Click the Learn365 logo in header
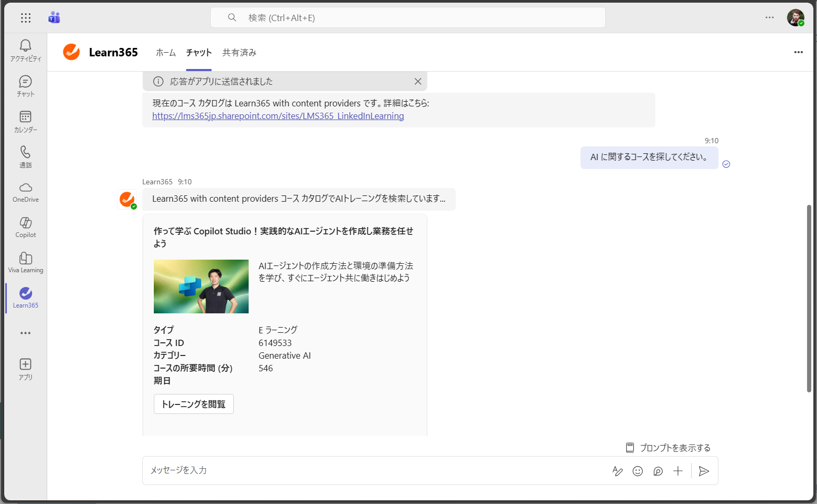Viewport: 817px width, 504px height. tap(71, 52)
